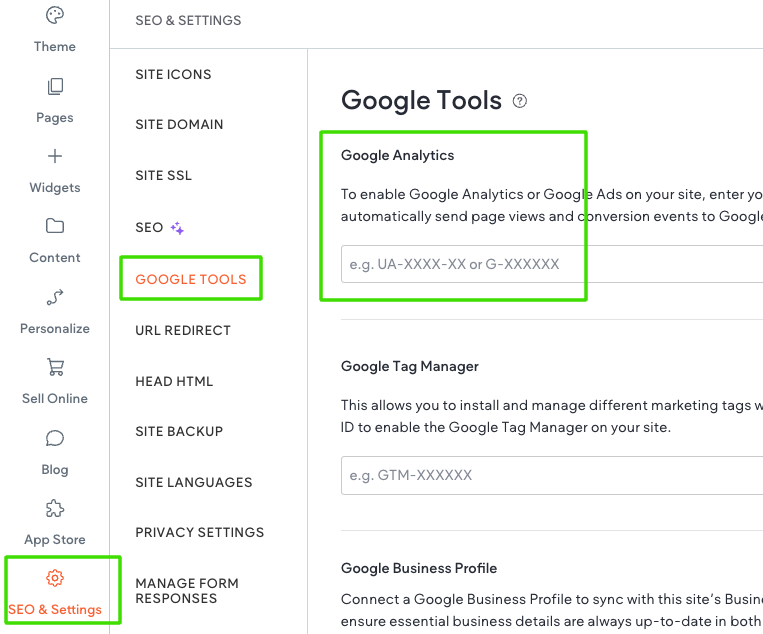Click the Widgets plus icon
This screenshot has width=763, height=634.
point(54,156)
